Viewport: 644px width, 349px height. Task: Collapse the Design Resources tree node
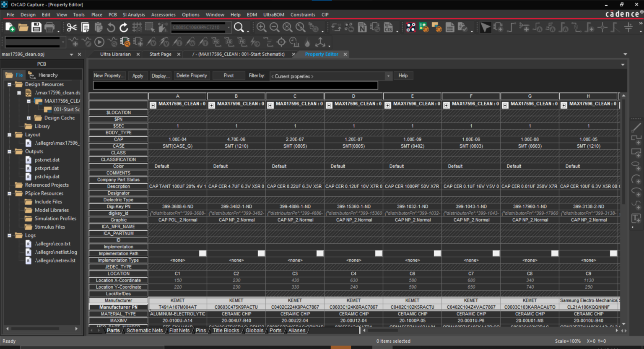9,84
